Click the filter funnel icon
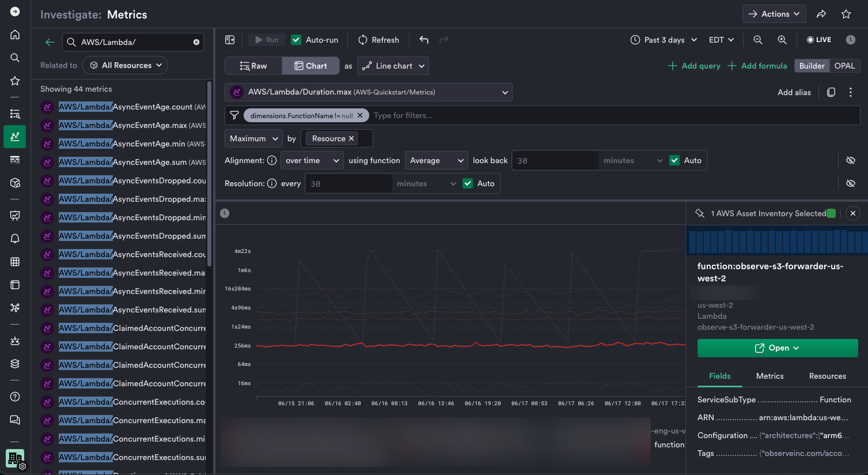Viewport: 868px width, 475px height. pyautogui.click(x=234, y=115)
